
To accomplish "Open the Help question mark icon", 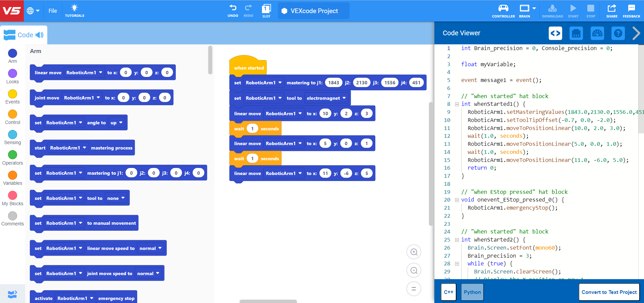I will (618, 33).
